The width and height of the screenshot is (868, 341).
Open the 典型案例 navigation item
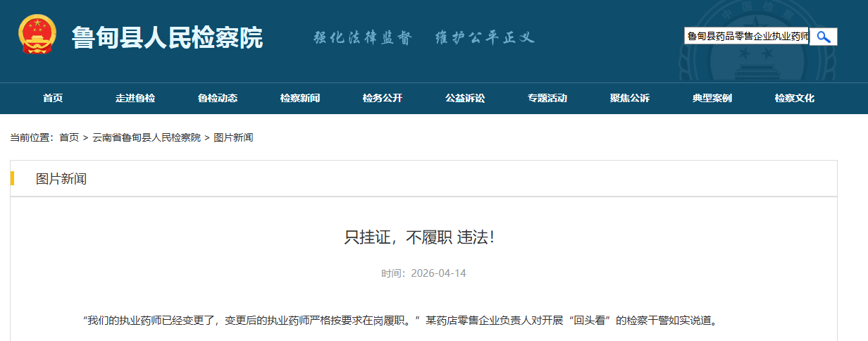coord(712,99)
